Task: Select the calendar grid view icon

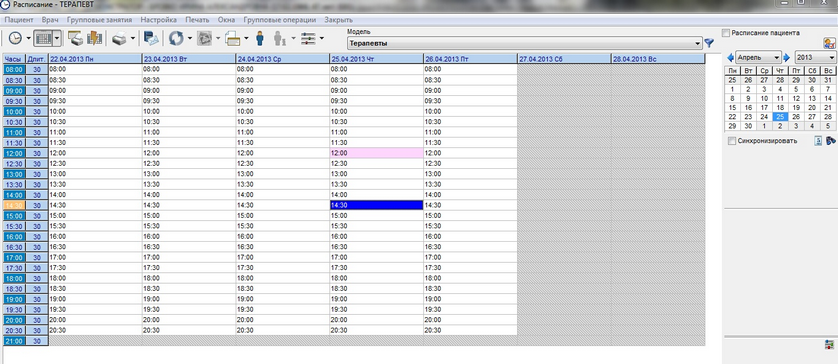Action: coord(43,38)
